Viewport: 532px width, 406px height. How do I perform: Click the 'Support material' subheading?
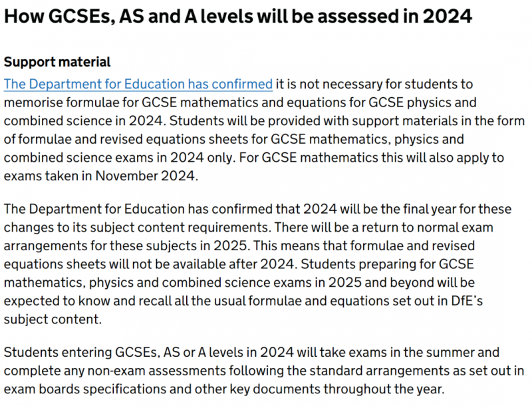coord(57,62)
